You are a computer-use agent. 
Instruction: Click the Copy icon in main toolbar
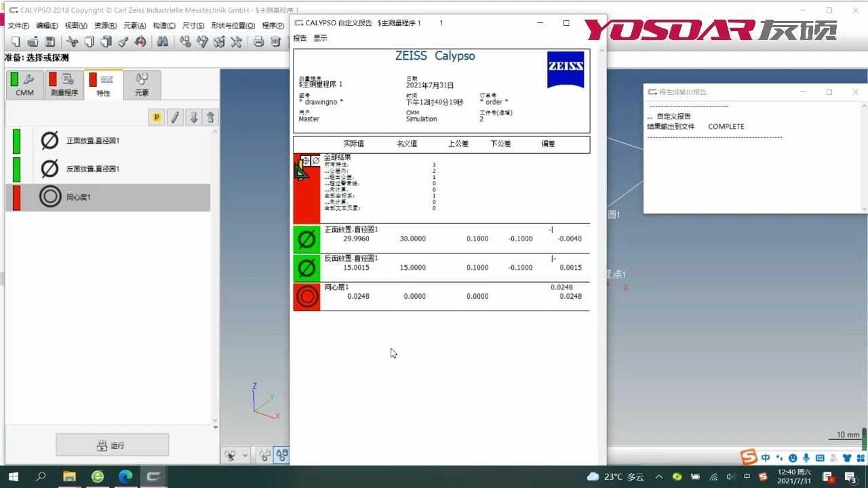(89, 42)
